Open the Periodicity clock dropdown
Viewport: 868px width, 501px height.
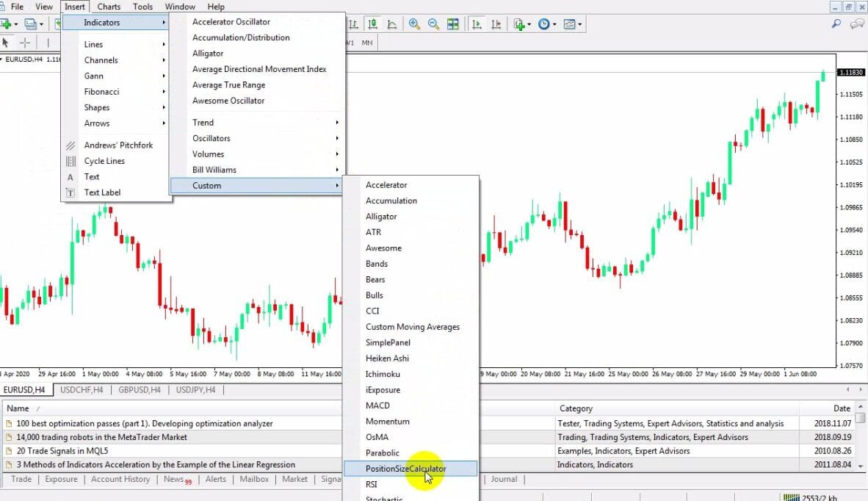point(547,24)
